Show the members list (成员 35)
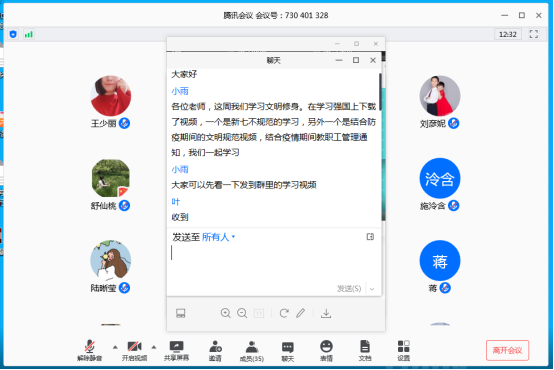Image resolution: width=554 pixels, height=370 pixels. tap(252, 351)
